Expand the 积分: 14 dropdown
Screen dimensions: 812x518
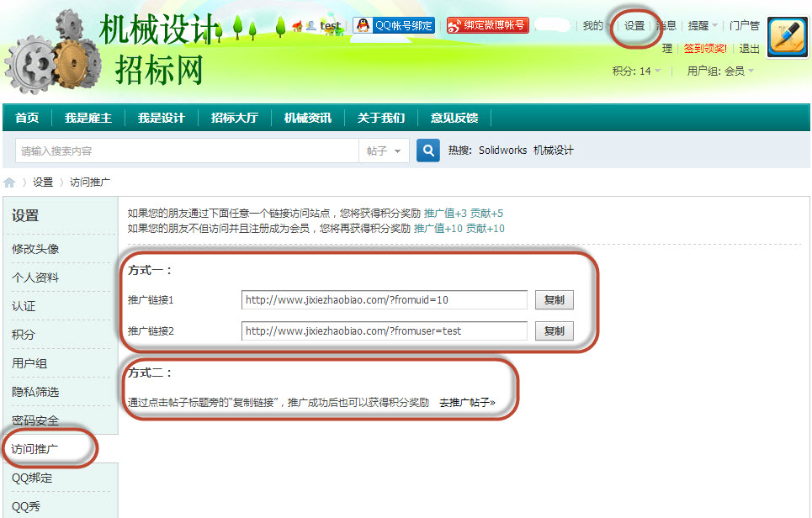[636, 71]
